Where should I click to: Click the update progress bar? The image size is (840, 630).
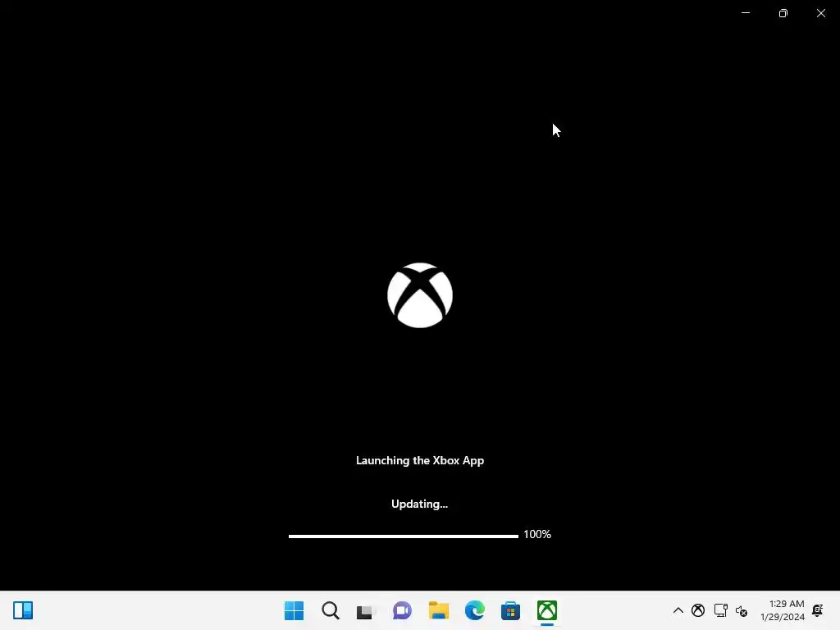click(x=404, y=536)
